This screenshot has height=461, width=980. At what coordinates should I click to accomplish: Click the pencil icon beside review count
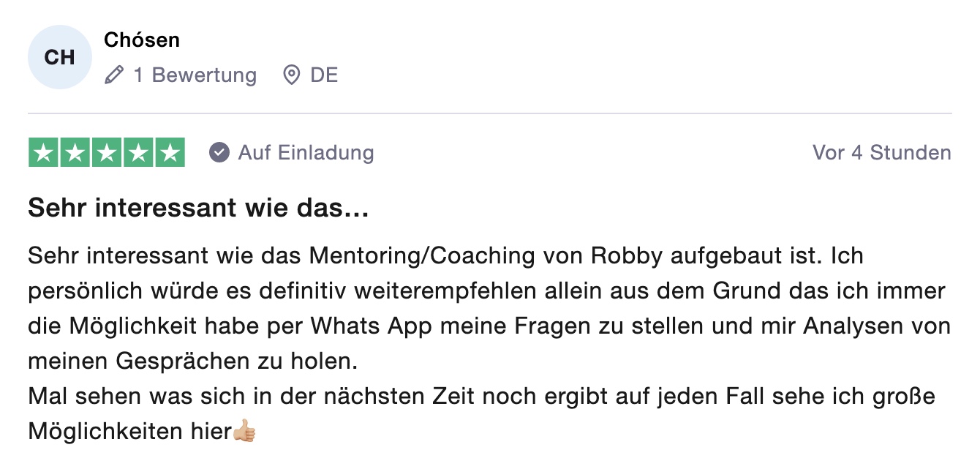(x=114, y=75)
